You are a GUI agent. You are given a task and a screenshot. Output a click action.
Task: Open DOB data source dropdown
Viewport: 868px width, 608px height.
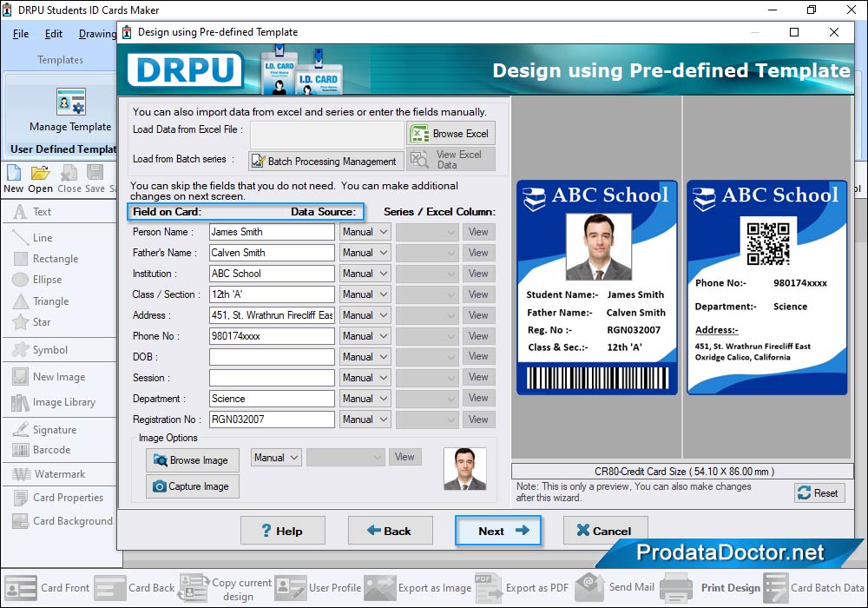click(x=365, y=357)
